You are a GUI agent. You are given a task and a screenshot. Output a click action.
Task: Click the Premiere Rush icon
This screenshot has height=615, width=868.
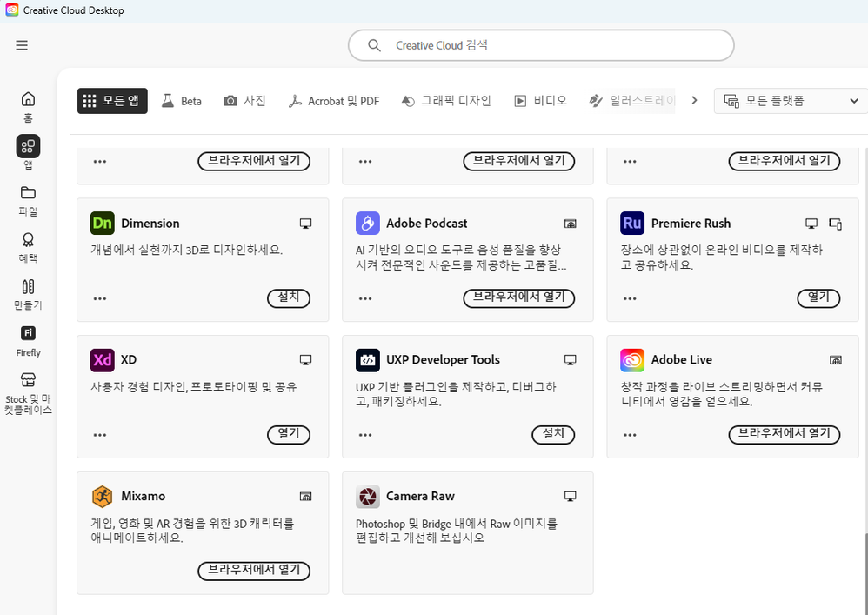[x=631, y=223]
